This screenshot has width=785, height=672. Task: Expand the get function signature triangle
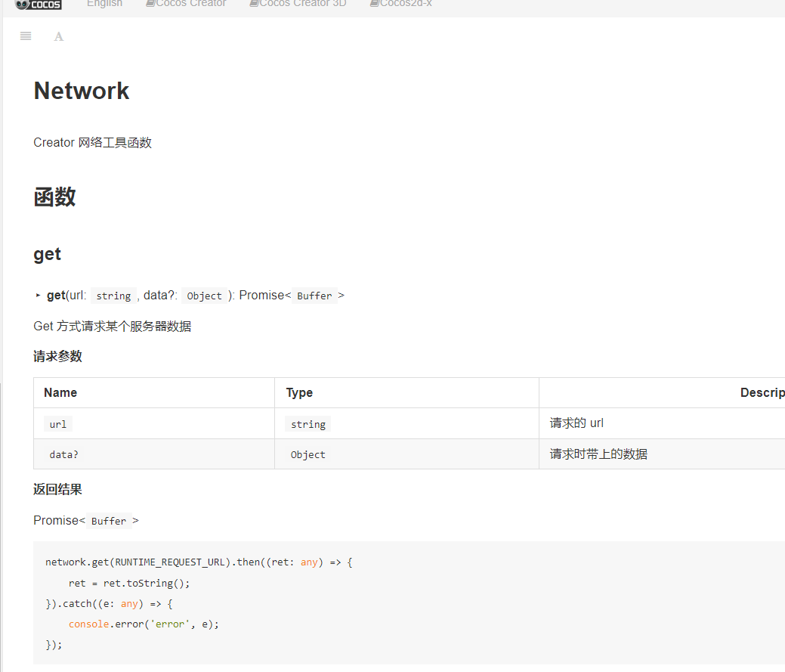39,296
